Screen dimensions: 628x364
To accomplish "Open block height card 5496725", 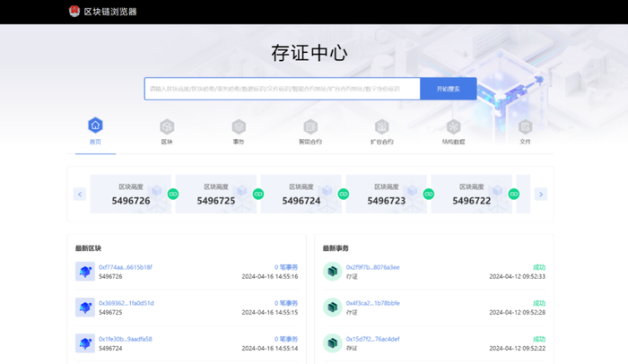I will [x=216, y=195].
